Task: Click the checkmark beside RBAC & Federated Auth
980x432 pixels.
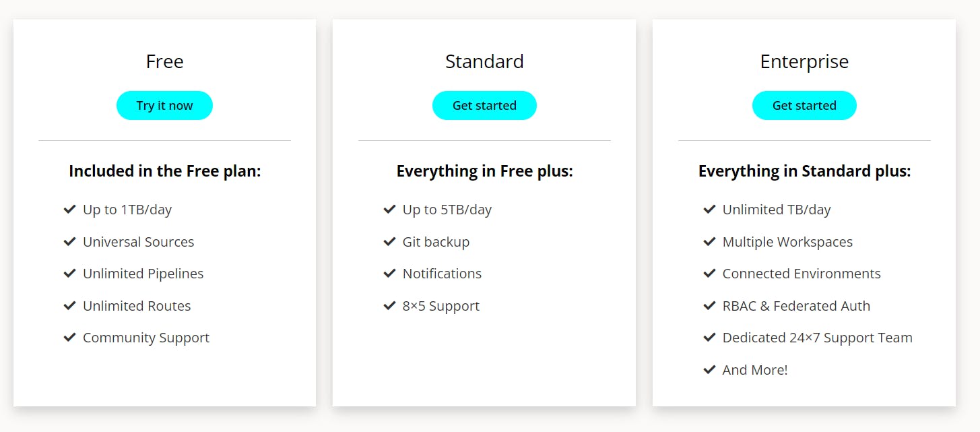Action: 709,305
